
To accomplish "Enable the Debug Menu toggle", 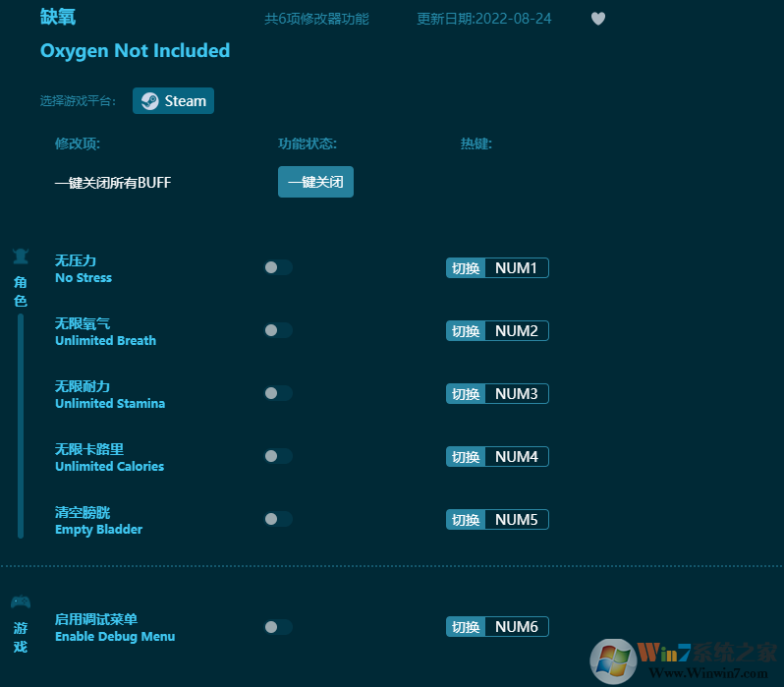I will [x=277, y=627].
